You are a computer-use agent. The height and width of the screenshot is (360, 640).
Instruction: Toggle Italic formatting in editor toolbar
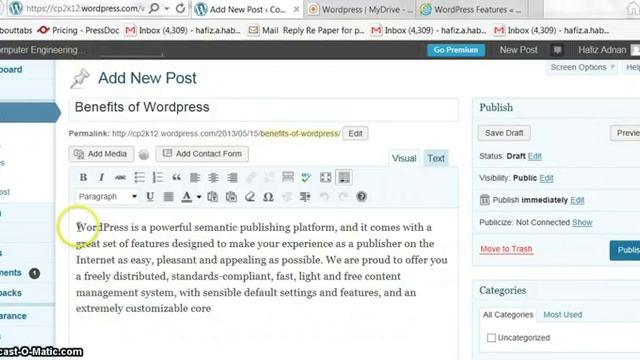pos(102,177)
